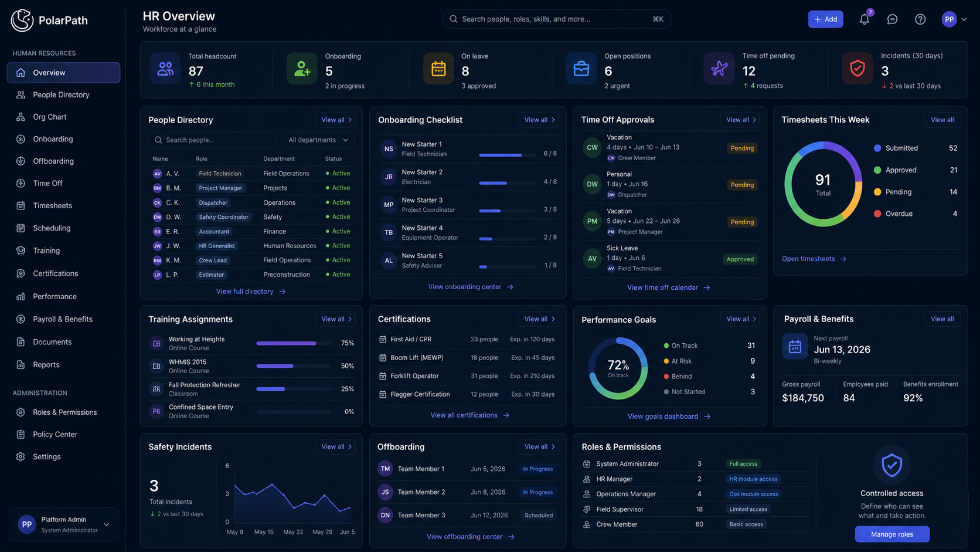Click the Approved badge for Sick Leave
The image size is (980, 552).
tap(740, 259)
